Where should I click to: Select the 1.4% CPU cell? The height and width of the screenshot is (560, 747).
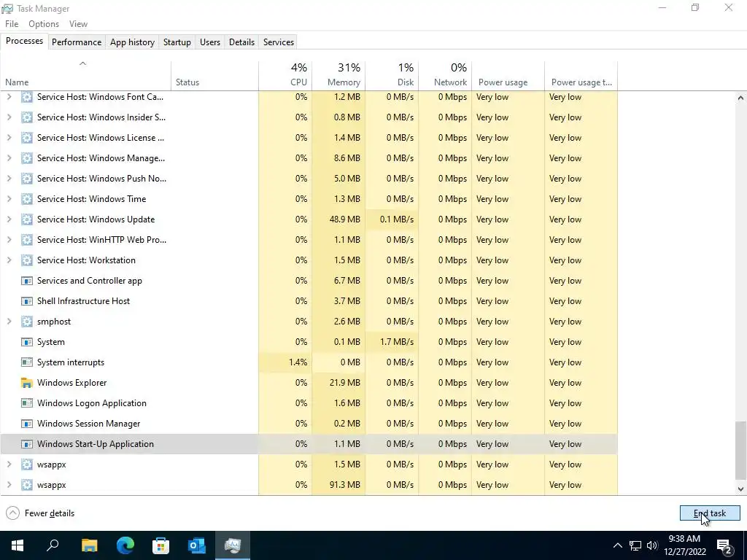(x=285, y=362)
